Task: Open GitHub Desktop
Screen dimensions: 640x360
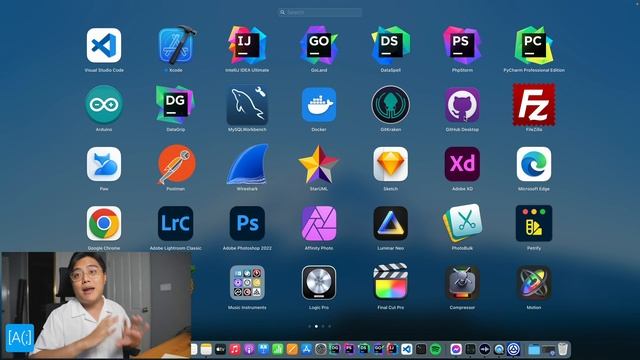Action: point(462,104)
